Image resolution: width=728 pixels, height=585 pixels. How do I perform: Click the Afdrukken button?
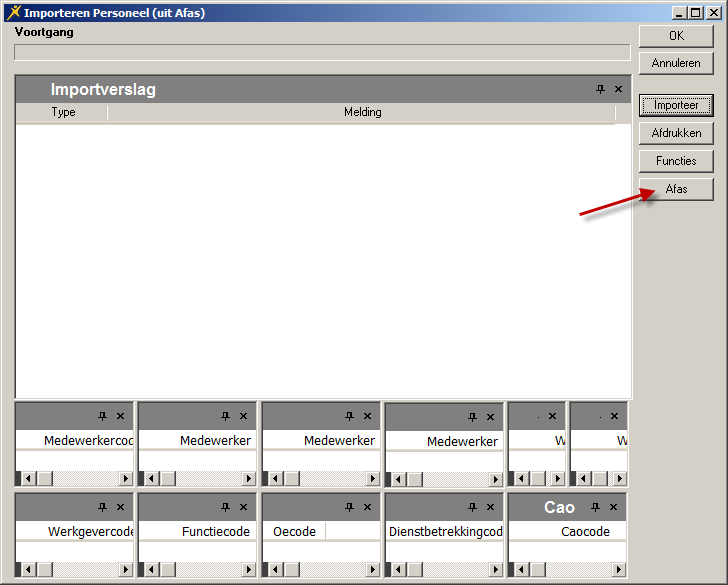pos(676,133)
